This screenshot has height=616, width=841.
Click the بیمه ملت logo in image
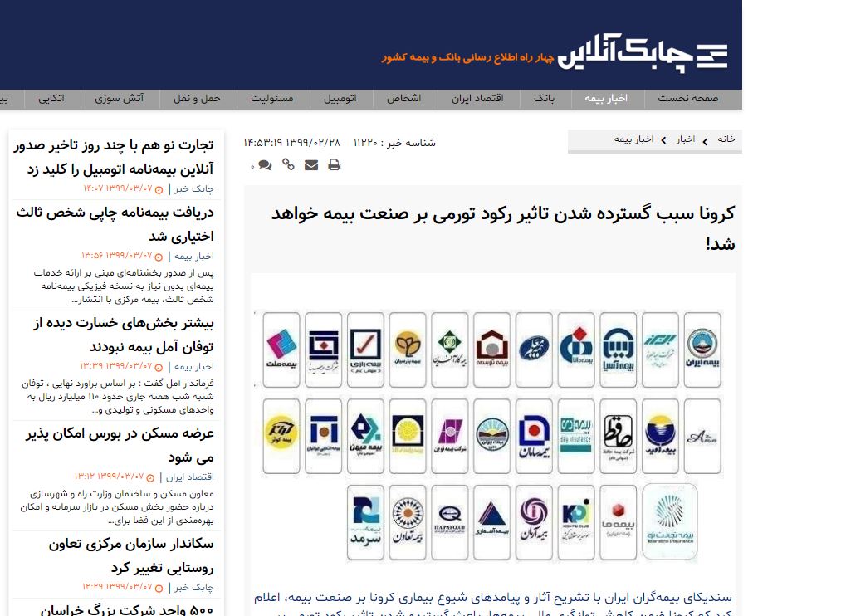coord(281,350)
